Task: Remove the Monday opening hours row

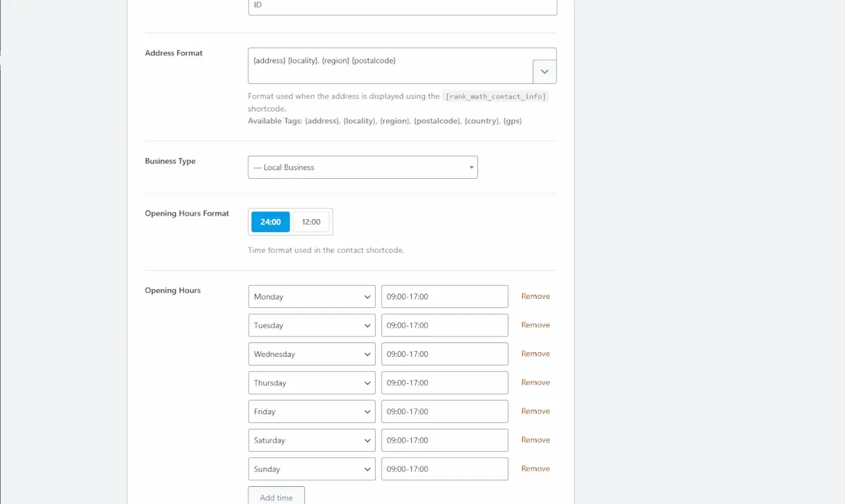Action: point(535,296)
